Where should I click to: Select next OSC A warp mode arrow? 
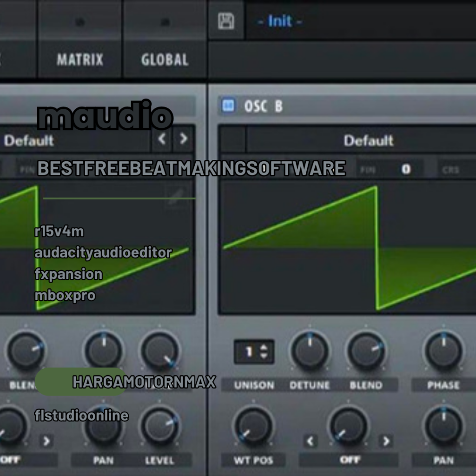point(46,441)
